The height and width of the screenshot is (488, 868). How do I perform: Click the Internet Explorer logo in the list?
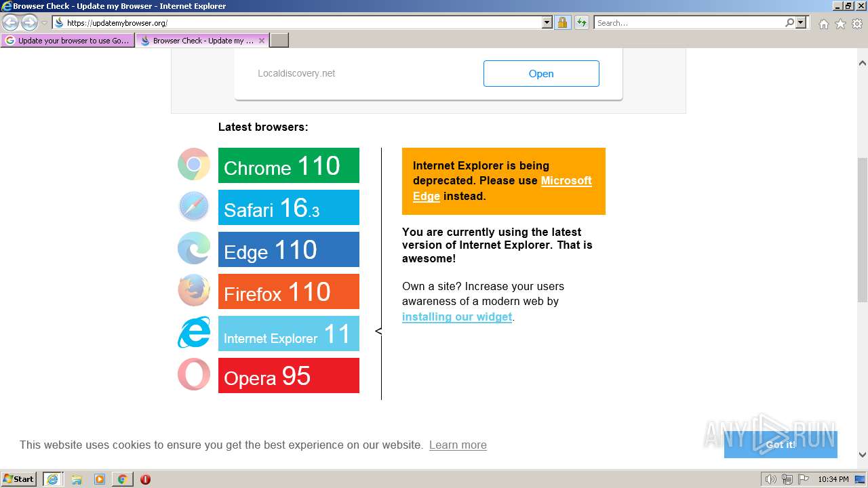(x=194, y=333)
